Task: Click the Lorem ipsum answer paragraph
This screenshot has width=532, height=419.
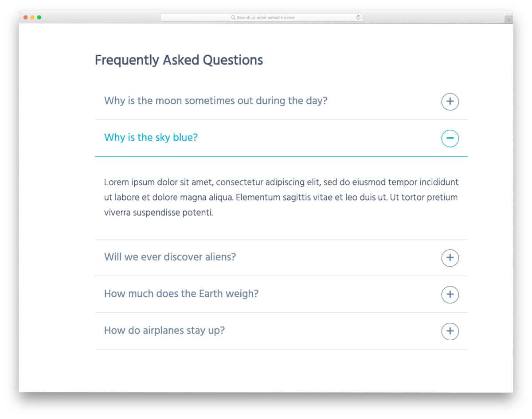Action: pos(281,197)
